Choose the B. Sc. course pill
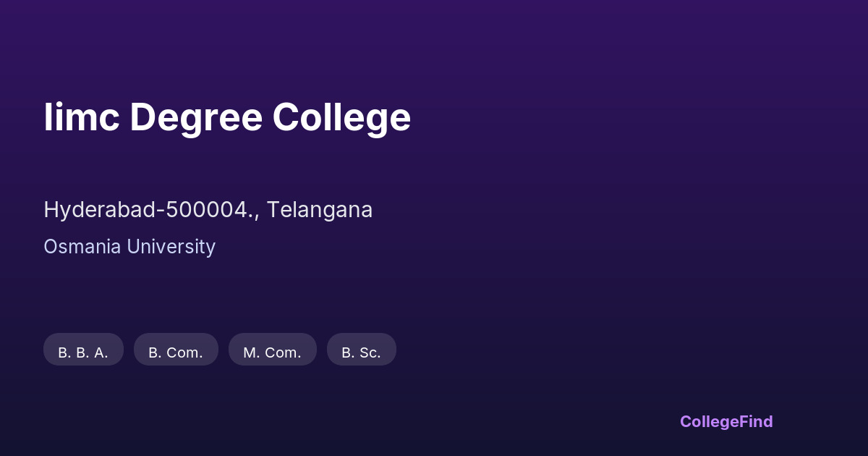868x456 pixels. click(361, 350)
